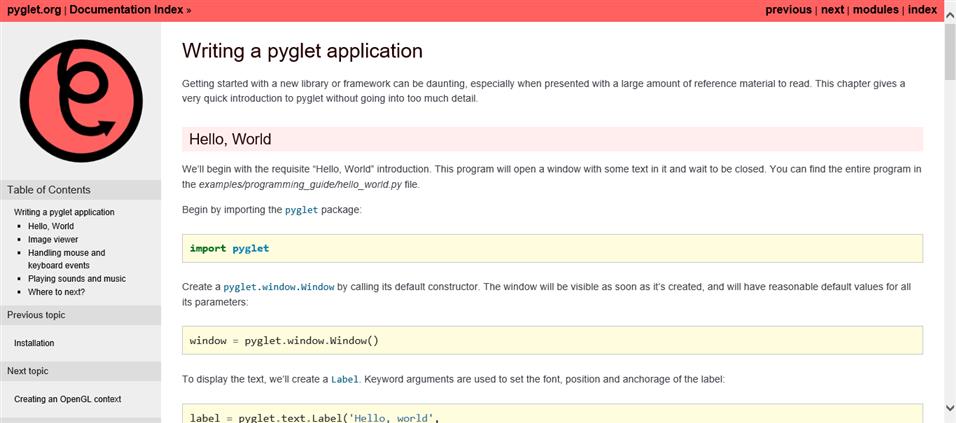The width and height of the screenshot is (956, 423).
Task: Open the modules index link
Action: pyautogui.click(x=876, y=10)
